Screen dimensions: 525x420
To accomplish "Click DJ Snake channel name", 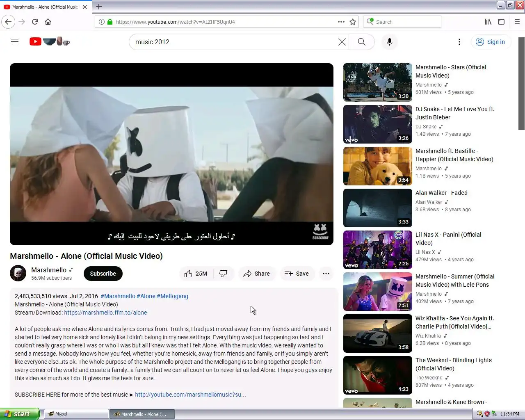I will 426,127.
